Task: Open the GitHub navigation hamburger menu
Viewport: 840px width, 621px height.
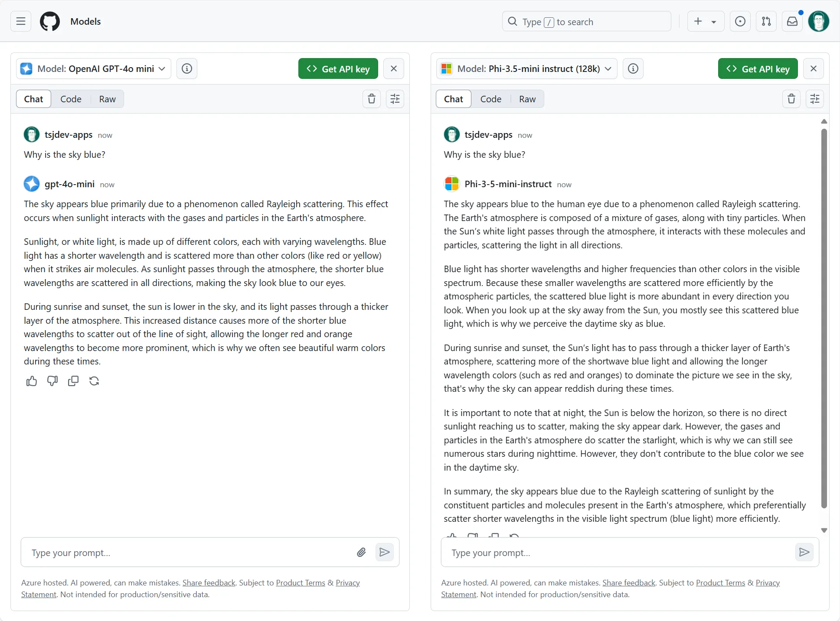Action: (x=21, y=21)
